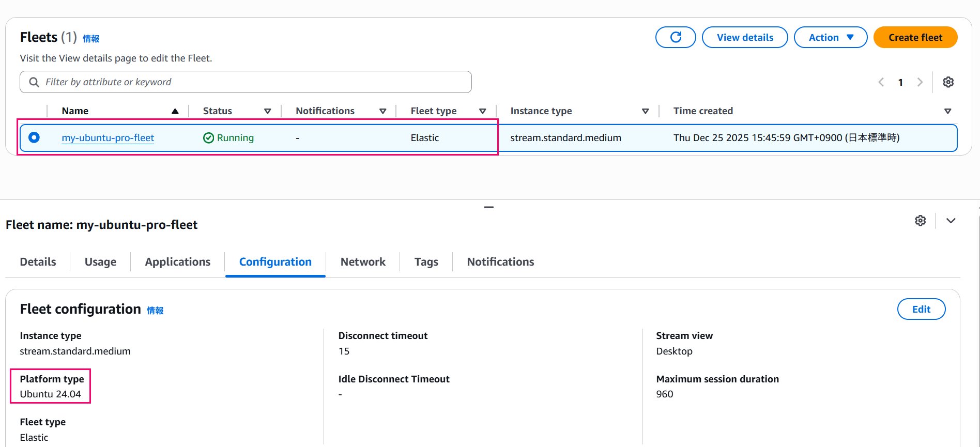
Task: Edit the fleet configuration
Action: pos(921,309)
